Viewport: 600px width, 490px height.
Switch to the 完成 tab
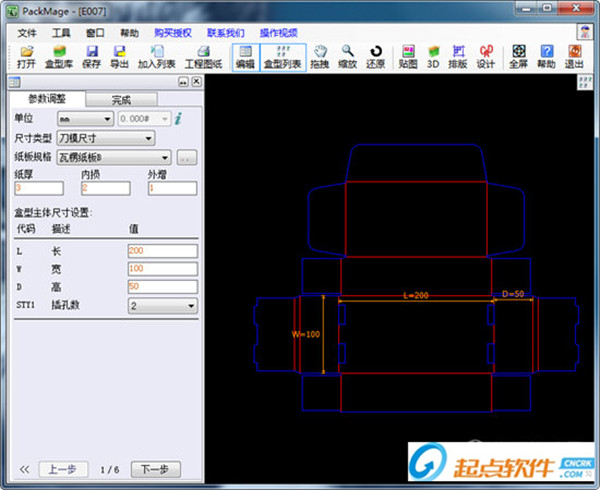click(x=120, y=99)
